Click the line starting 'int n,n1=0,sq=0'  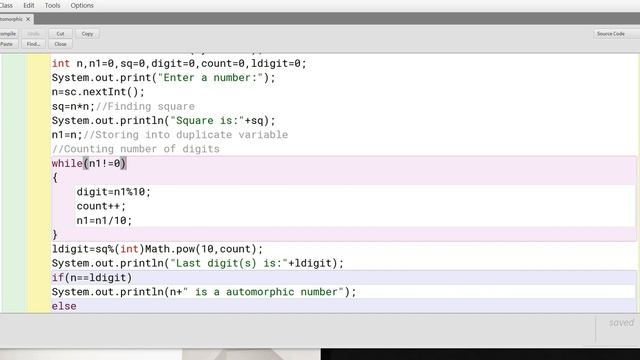pos(179,63)
